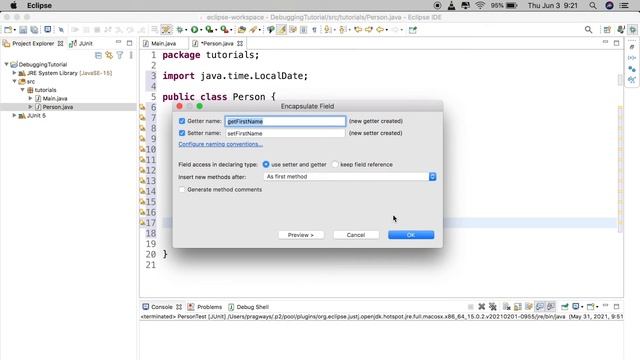The image size is (640, 360).
Task: Click the Coverage run icon
Action: coord(209,29)
